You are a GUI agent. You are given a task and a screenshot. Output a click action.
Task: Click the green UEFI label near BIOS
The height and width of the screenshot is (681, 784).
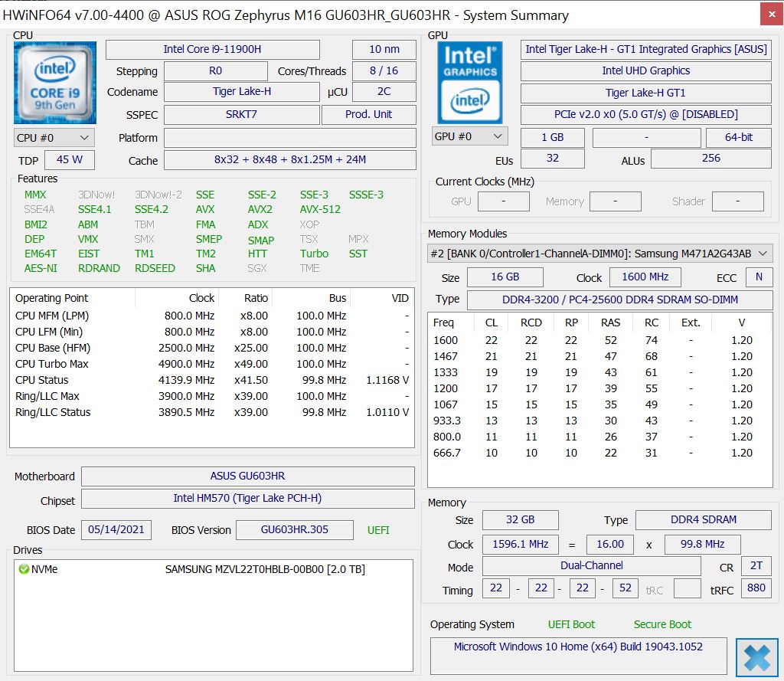378,530
